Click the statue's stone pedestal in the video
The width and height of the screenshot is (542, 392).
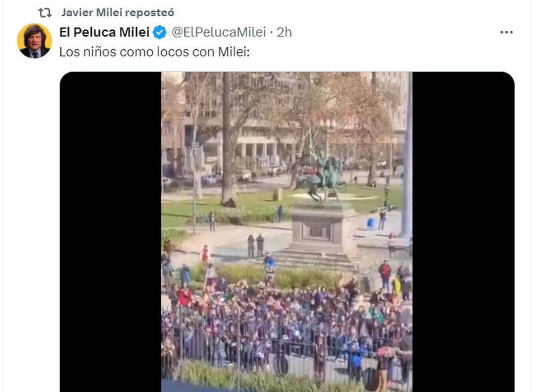click(322, 228)
